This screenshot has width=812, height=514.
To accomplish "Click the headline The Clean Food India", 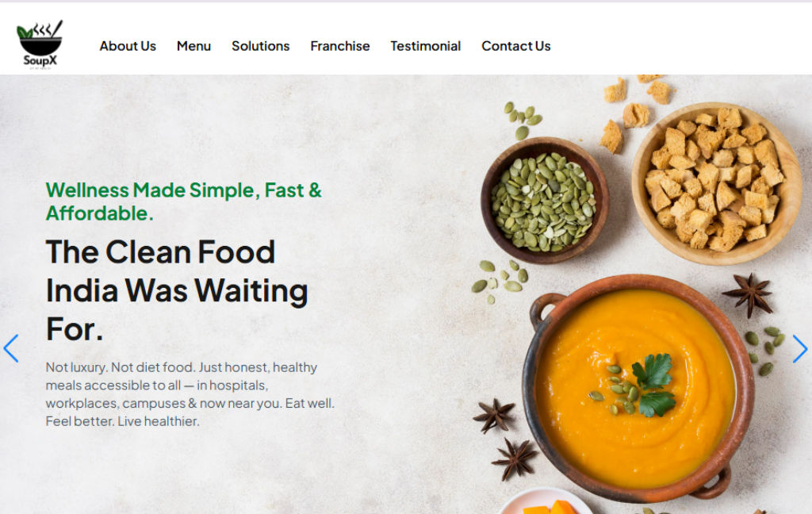I will point(177,290).
